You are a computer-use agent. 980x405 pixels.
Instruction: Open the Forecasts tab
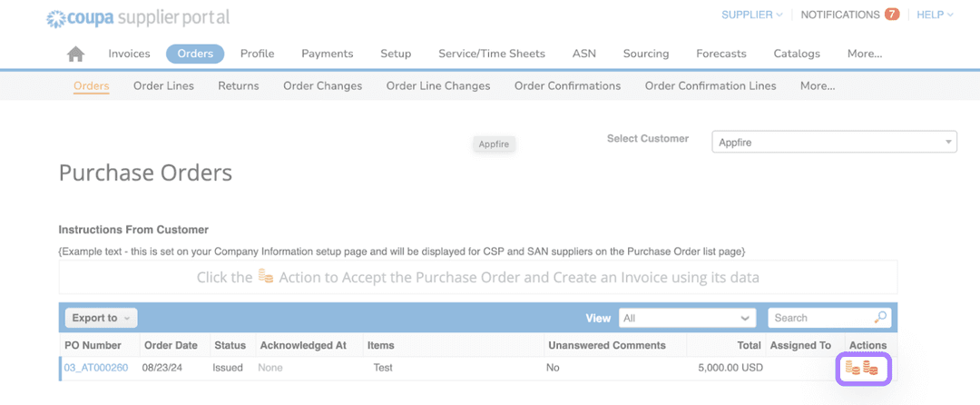(x=721, y=54)
